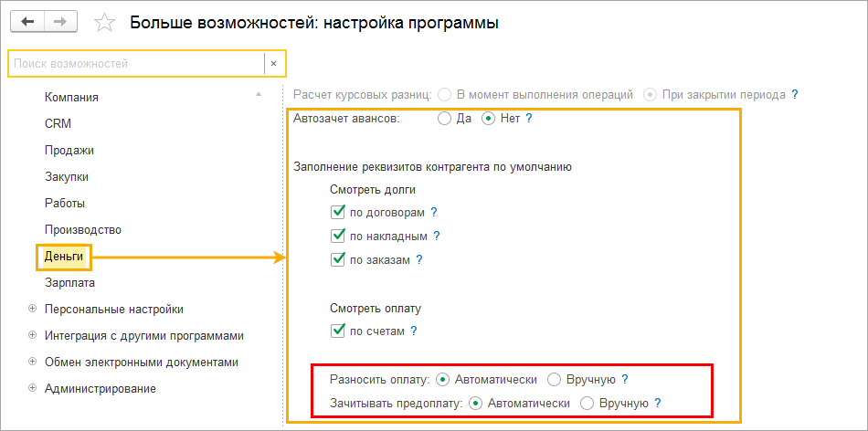Open the CRM settings section
Image resolution: width=868 pixels, height=431 pixels.
click(58, 123)
